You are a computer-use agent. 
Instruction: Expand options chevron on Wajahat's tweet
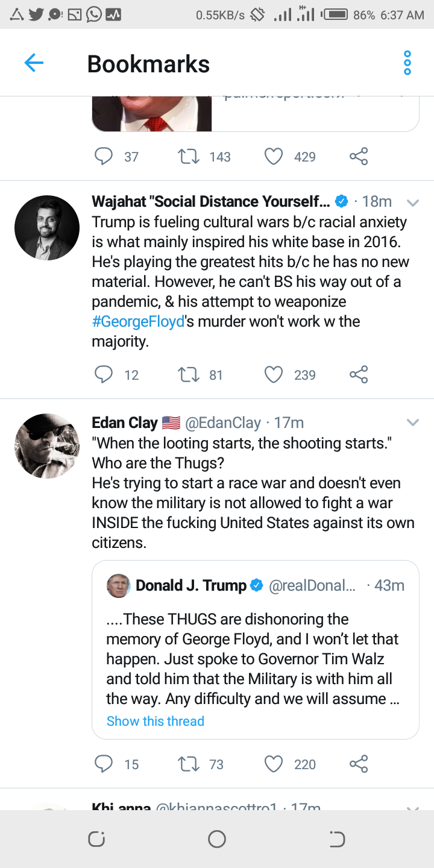click(413, 202)
